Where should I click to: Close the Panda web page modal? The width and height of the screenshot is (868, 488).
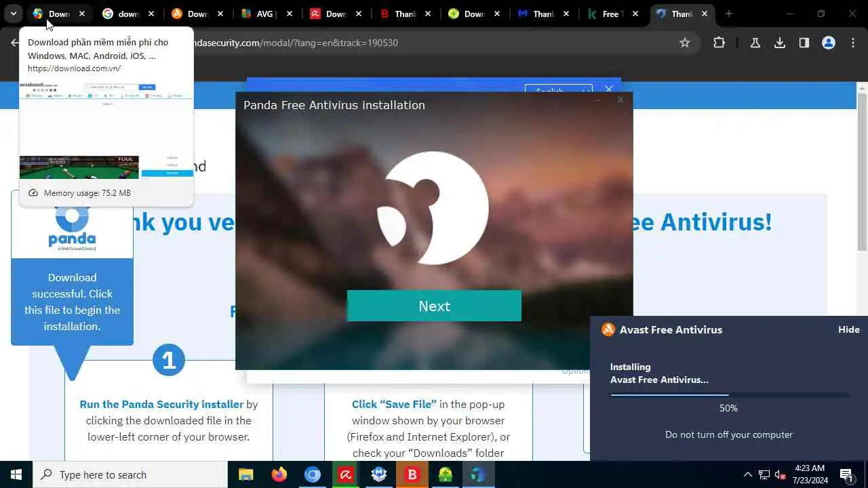pyautogui.click(x=608, y=89)
